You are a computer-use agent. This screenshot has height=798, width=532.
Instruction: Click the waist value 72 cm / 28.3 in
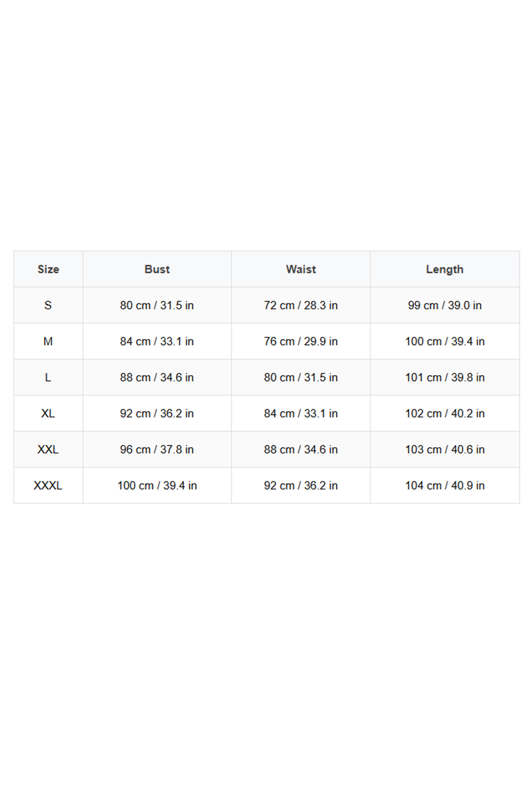301,306
